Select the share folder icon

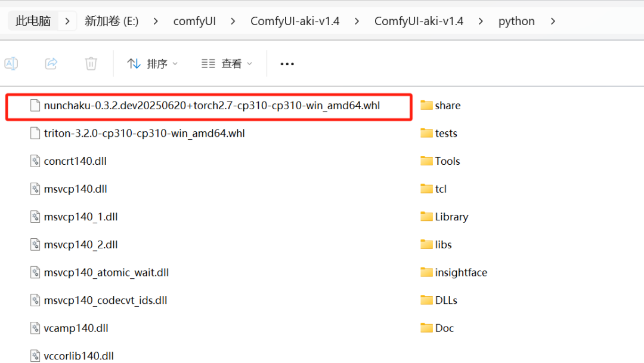pos(426,106)
